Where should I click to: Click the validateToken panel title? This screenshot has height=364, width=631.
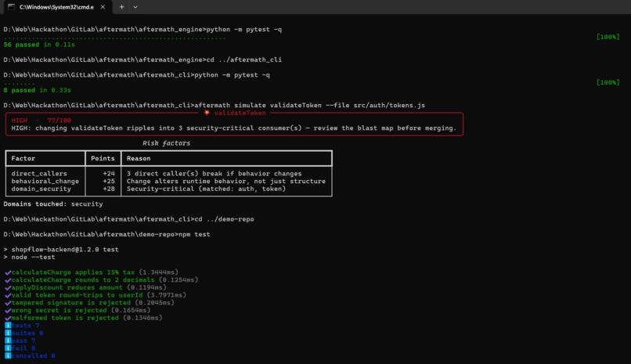(240, 113)
